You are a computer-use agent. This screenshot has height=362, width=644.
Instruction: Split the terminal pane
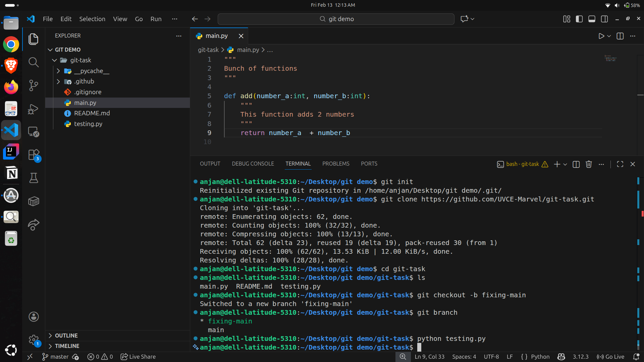click(576, 164)
